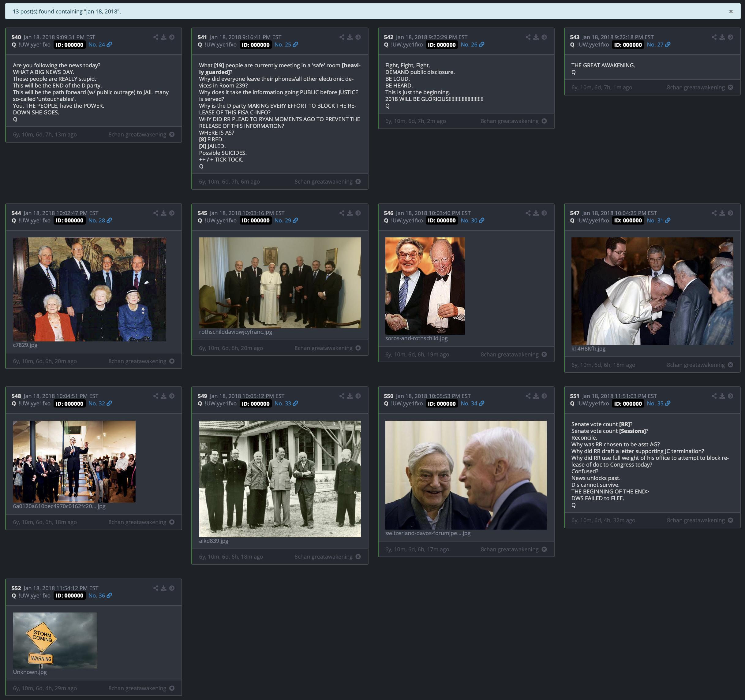Open the No. 36 link
The image size is (745, 700).
pyautogui.click(x=100, y=595)
